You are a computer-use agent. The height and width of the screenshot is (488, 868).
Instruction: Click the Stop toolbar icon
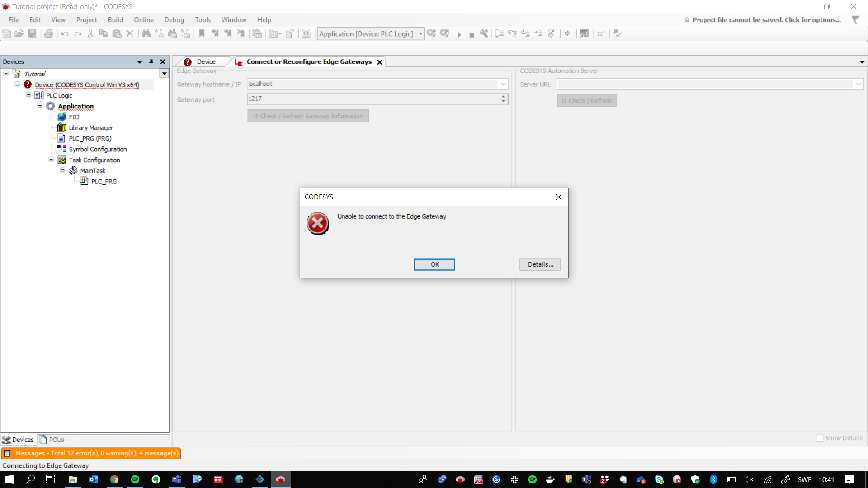[x=472, y=34]
